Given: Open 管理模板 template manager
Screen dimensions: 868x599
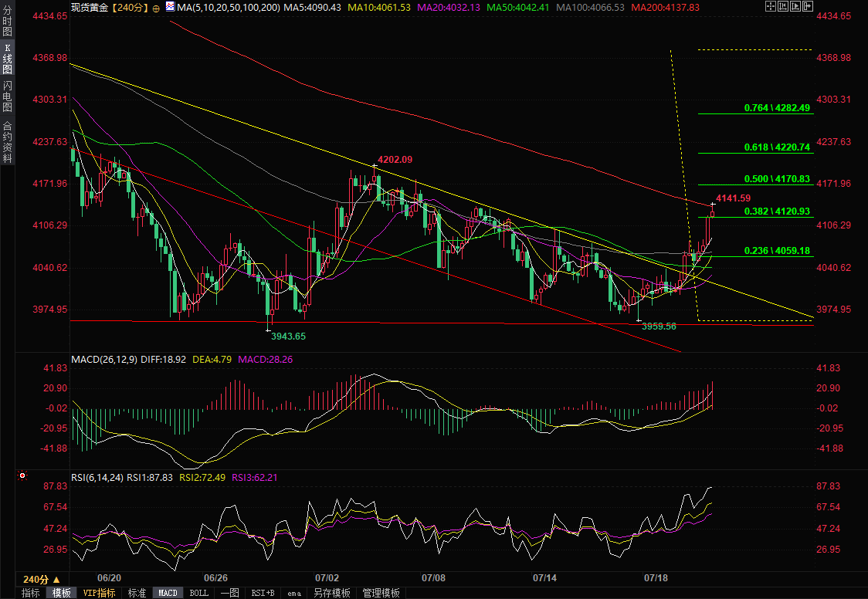Looking at the screenshot, I should pyautogui.click(x=381, y=593).
